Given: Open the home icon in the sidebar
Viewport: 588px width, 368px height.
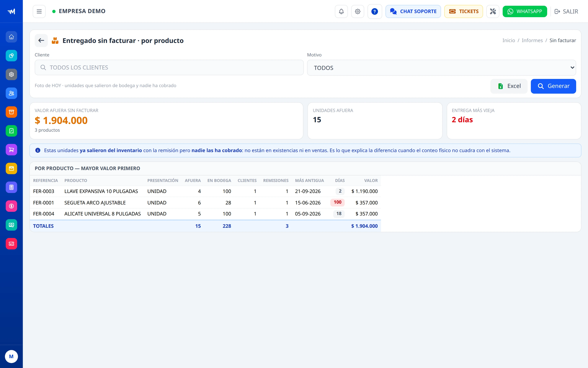Looking at the screenshot, I should coord(11,37).
